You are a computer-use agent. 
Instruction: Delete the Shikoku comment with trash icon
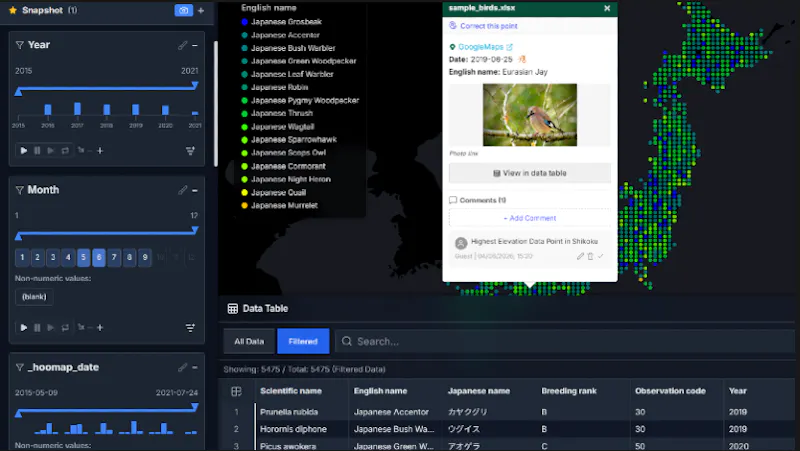tap(590, 256)
